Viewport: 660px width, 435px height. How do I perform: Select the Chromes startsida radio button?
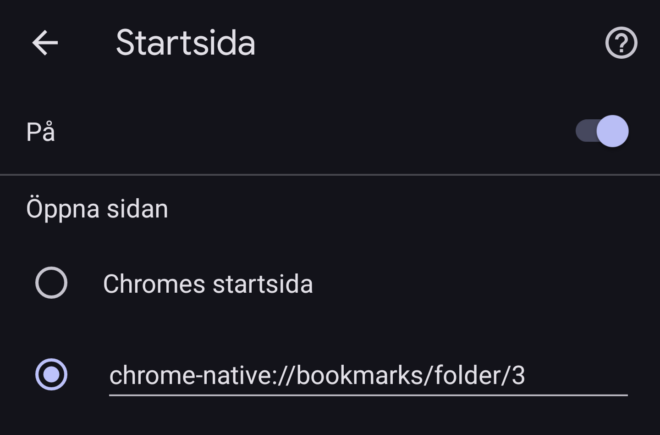(51, 283)
